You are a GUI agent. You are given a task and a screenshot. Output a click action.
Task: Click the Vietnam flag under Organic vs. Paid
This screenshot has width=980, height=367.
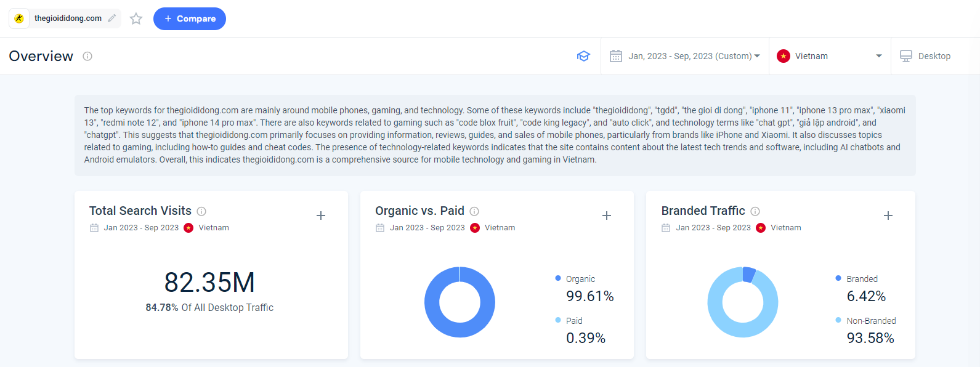[475, 228]
